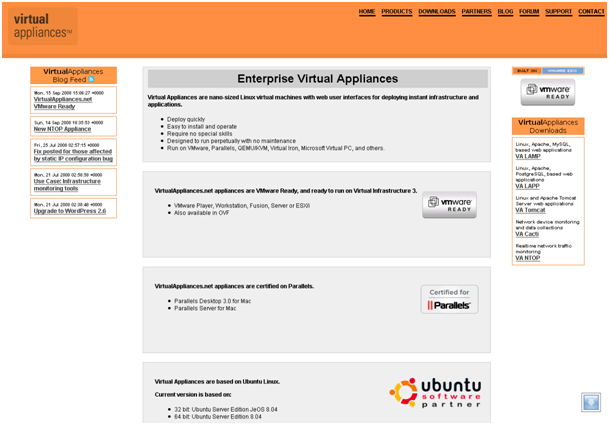
Task: Click the VirtualAppliances Blog Feed header
Action: (x=73, y=75)
